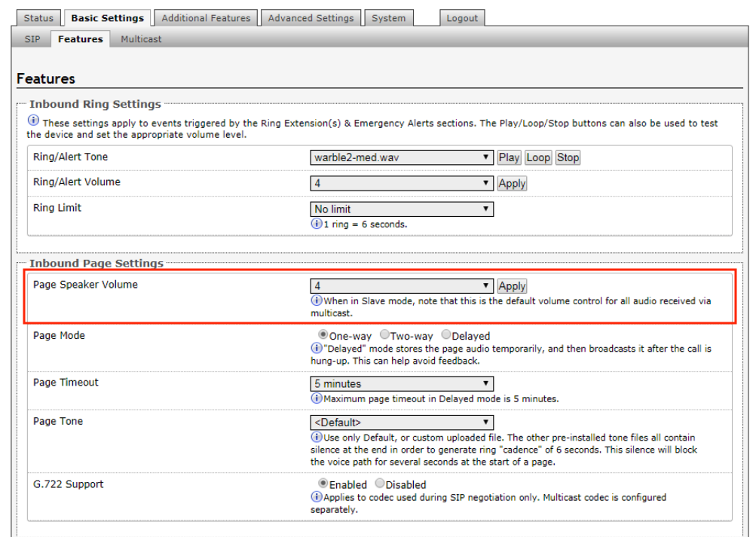The image size is (756, 537).
Task: Open the Ring Limit dropdown
Action: (402, 209)
